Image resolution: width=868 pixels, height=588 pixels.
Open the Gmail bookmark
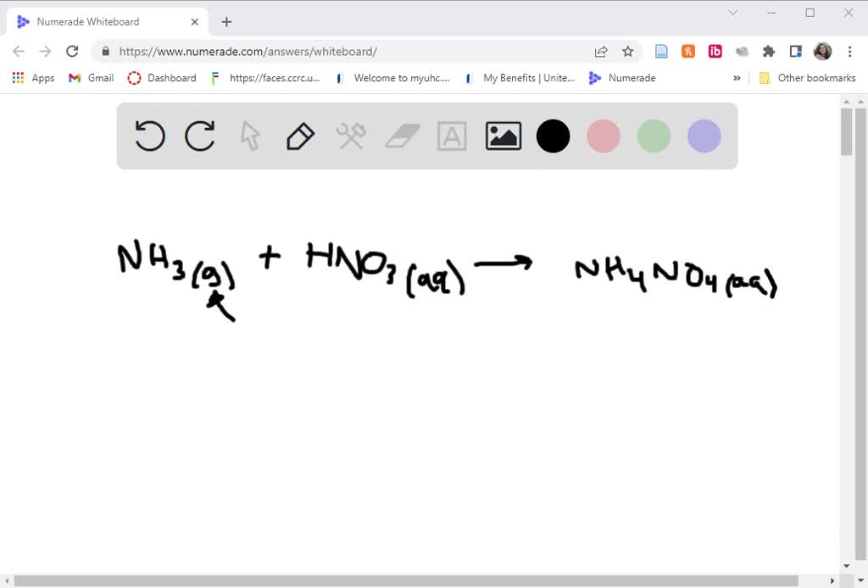tap(90, 78)
